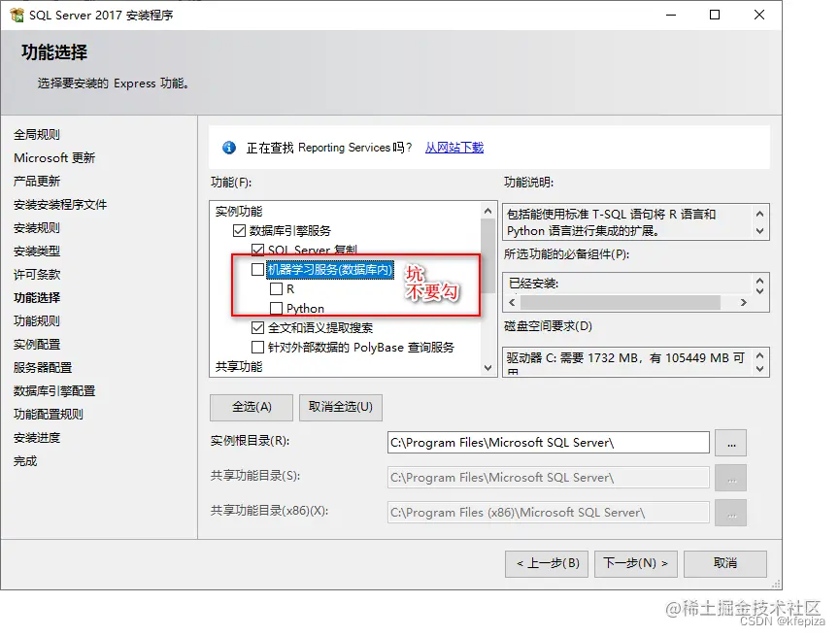Click right arrow of 已经安装 horizontal scrollbar
The width and height of the screenshot is (840, 637).
pos(744,303)
